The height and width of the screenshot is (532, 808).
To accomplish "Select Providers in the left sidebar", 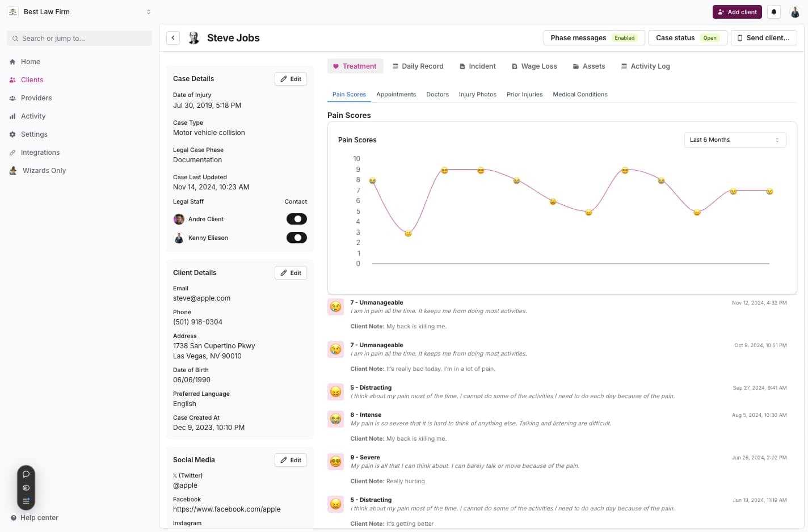I will coord(36,98).
